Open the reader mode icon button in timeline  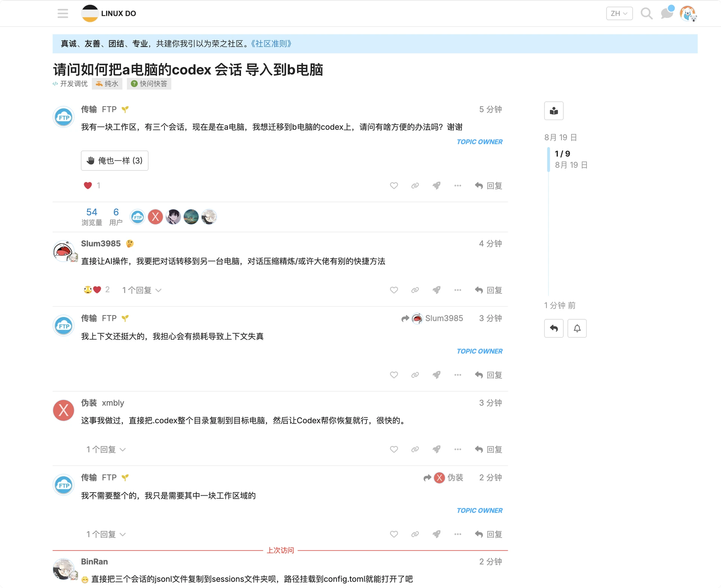click(x=554, y=111)
